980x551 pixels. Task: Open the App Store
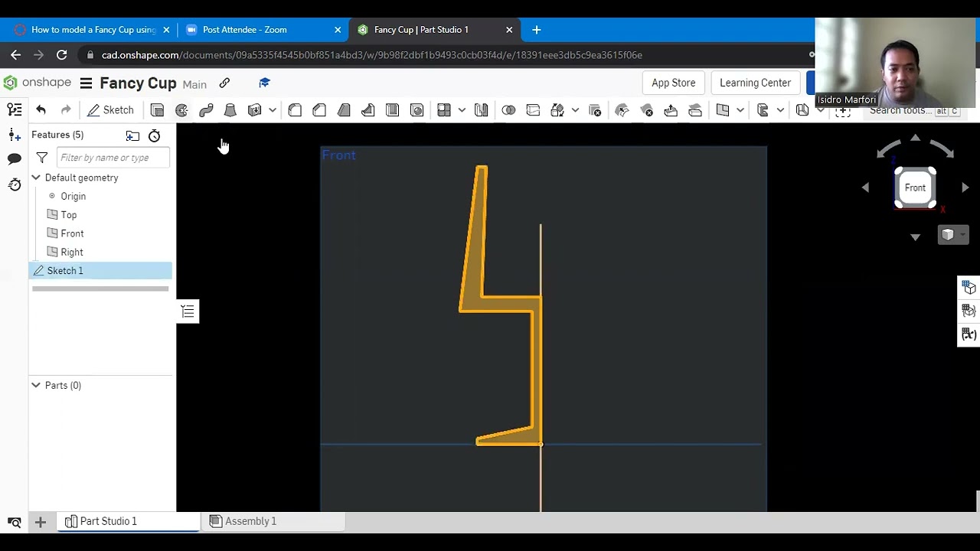[x=674, y=83]
